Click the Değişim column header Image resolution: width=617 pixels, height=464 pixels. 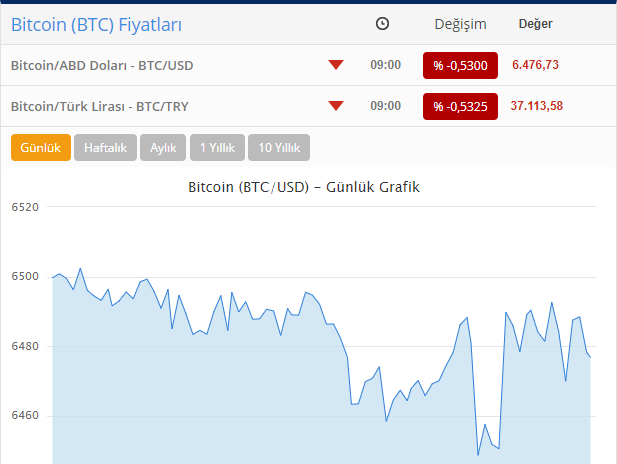click(460, 24)
